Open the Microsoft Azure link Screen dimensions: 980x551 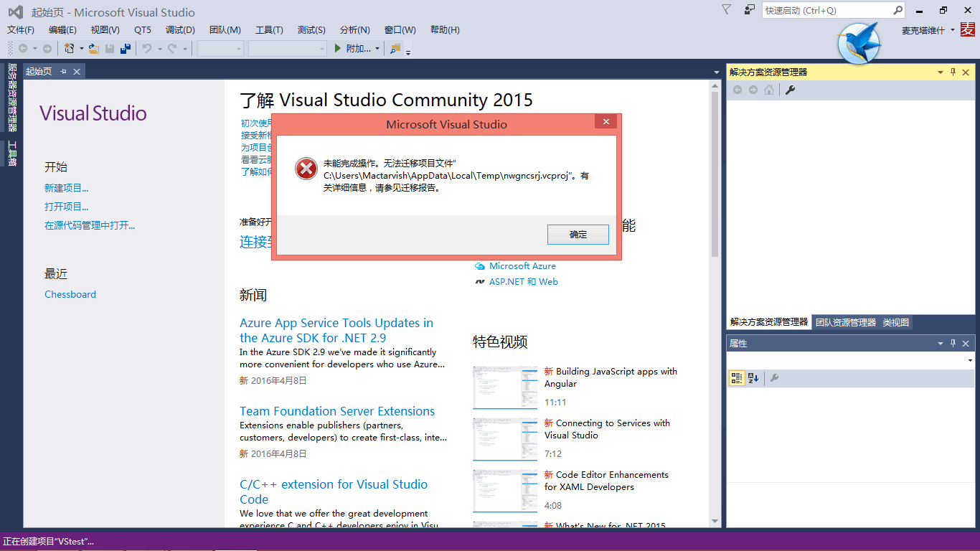pos(522,265)
